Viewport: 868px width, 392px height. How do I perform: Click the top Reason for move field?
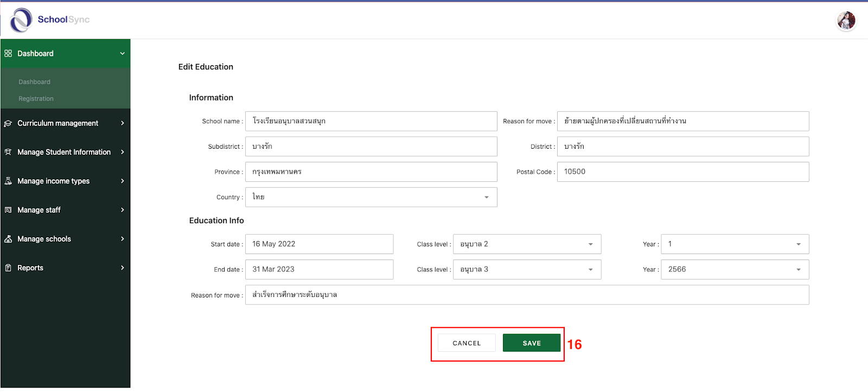(x=683, y=121)
